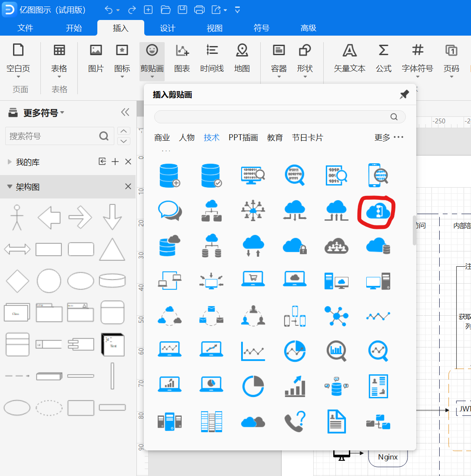Insert a timeline (时间线)
Screen dimensions: 471x476
(x=212, y=58)
